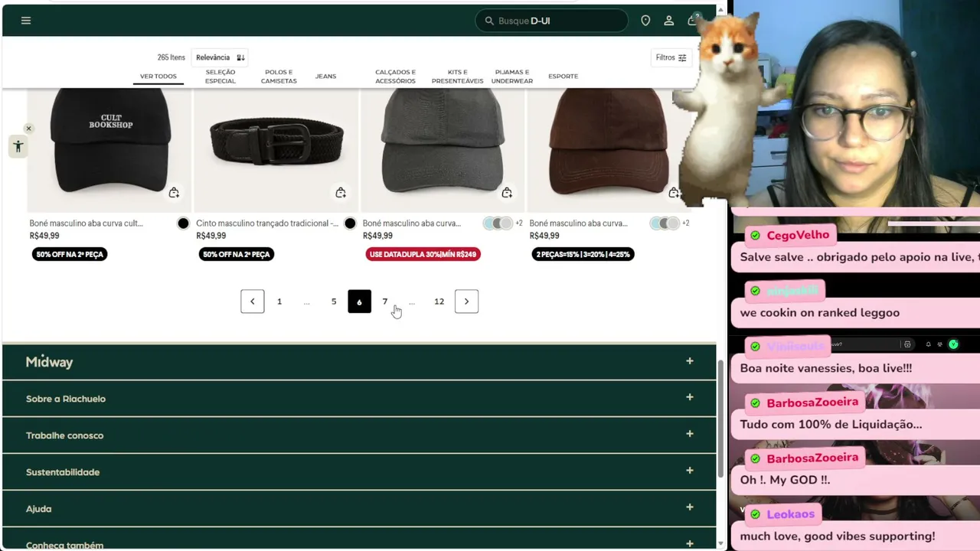
Task: Select the black swatch for the braided belt
Action: click(x=350, y=223)
